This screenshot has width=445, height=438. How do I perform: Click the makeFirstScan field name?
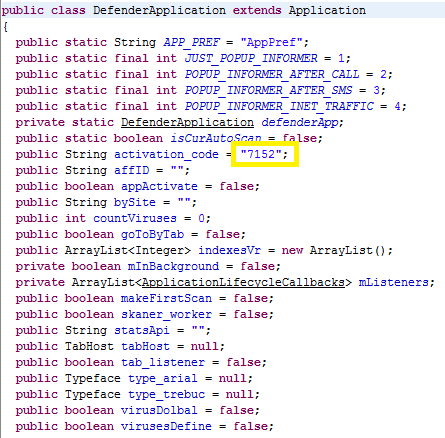click(166, 299)
